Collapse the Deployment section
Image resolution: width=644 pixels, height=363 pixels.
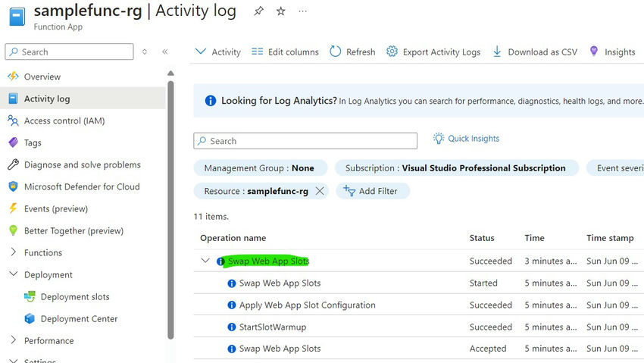click(13, 274)
